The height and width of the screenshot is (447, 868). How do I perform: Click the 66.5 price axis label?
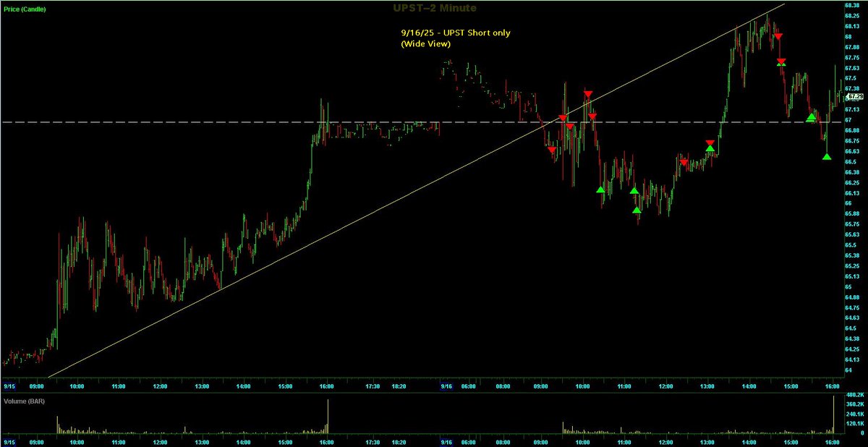(x=850, y=162)
